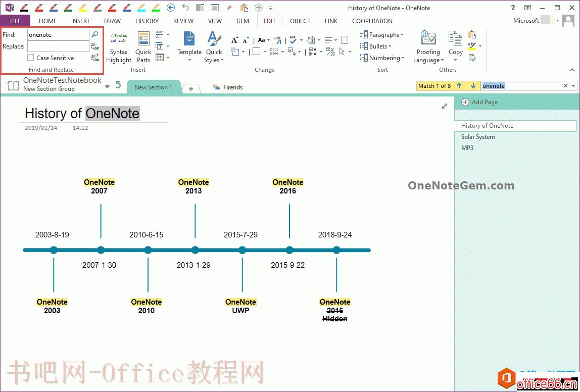The width and height of the screenshot is (580, 392).
Task: Open the notebook list dropdown arrow
Action: point(107,86)
